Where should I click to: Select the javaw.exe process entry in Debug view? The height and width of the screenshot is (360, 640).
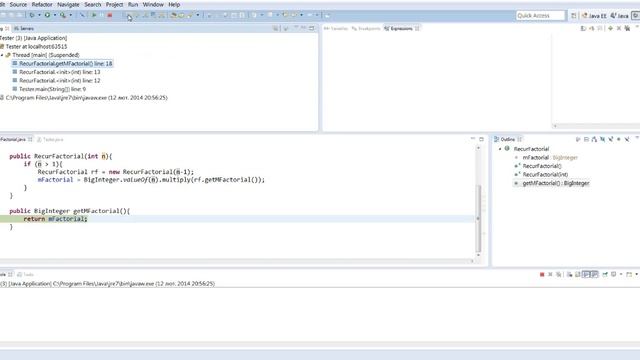(84, 98)
